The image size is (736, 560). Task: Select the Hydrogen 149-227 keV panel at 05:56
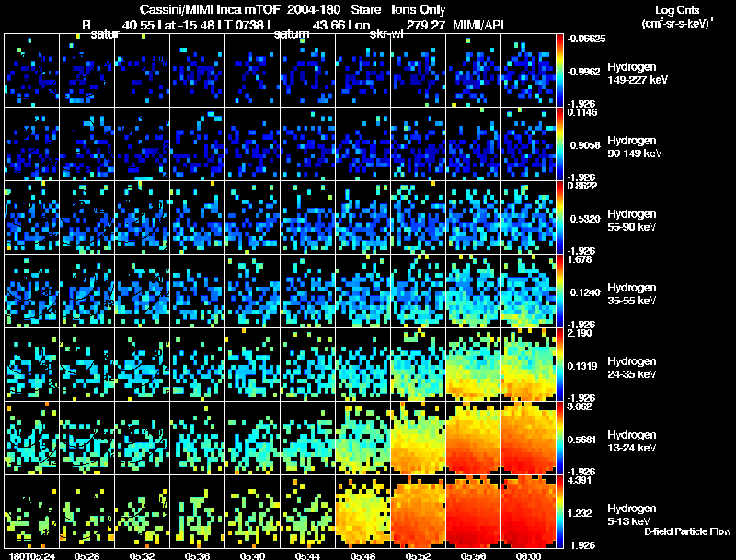click(x=473, y=71)
